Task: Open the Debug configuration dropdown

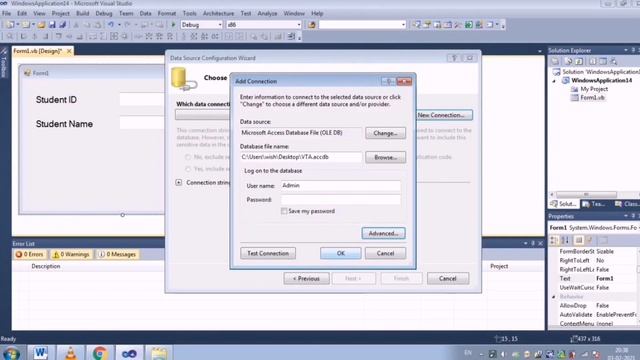Action: point(220,25)
